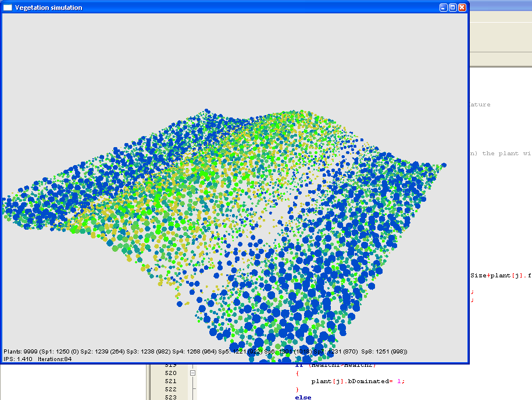532x400 pixels.
Task: Click the Vegetation simulation title bar text
Action: (x=48, y=8)
